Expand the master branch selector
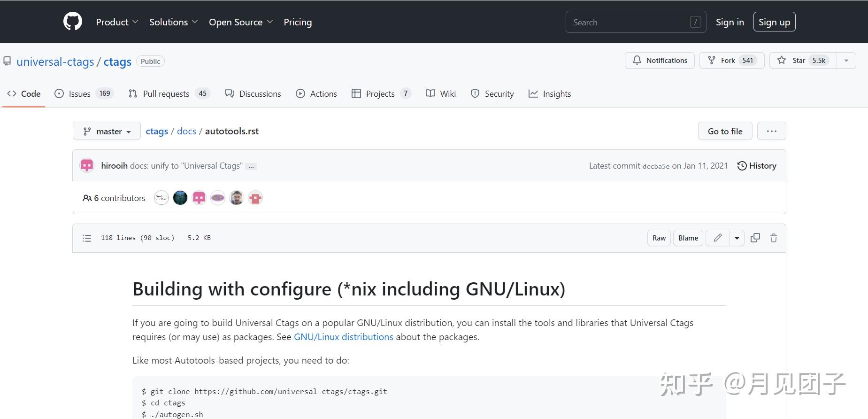This screenshot has height=419, width=868. [x=107, y=132]
